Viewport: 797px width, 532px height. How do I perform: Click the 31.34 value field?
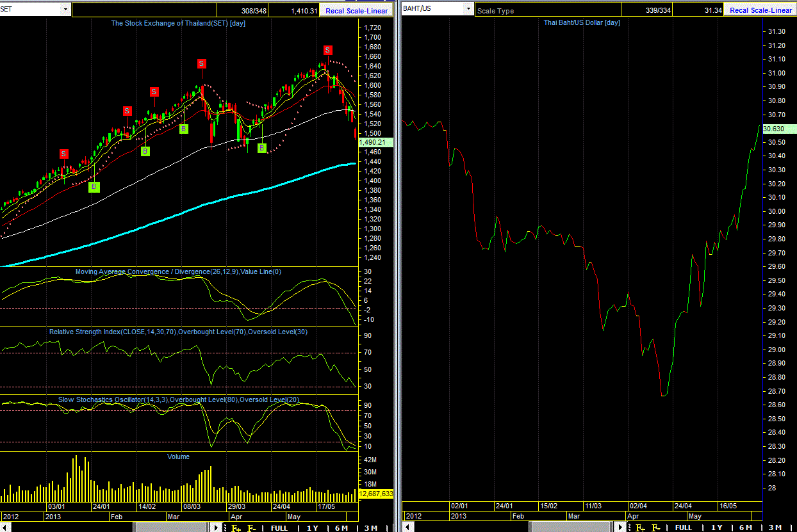(x=698, y=10)
